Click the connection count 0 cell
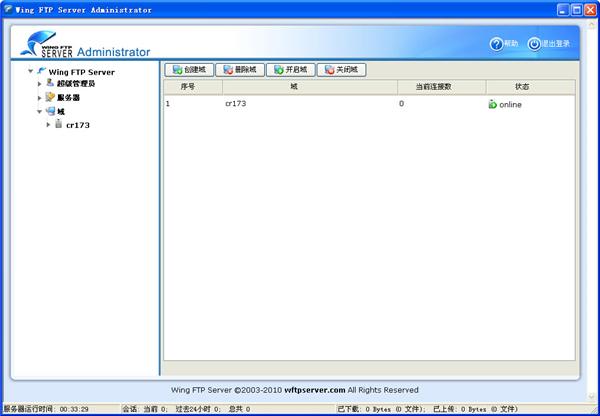The height and width of the screenshot is (416, 600). pos(401,103)
